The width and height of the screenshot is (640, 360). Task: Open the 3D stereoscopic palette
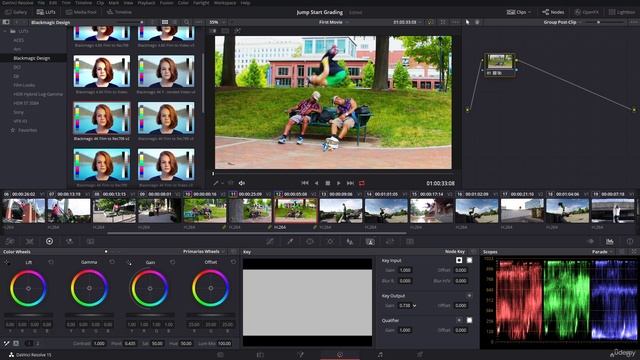(x=410, y=242)
